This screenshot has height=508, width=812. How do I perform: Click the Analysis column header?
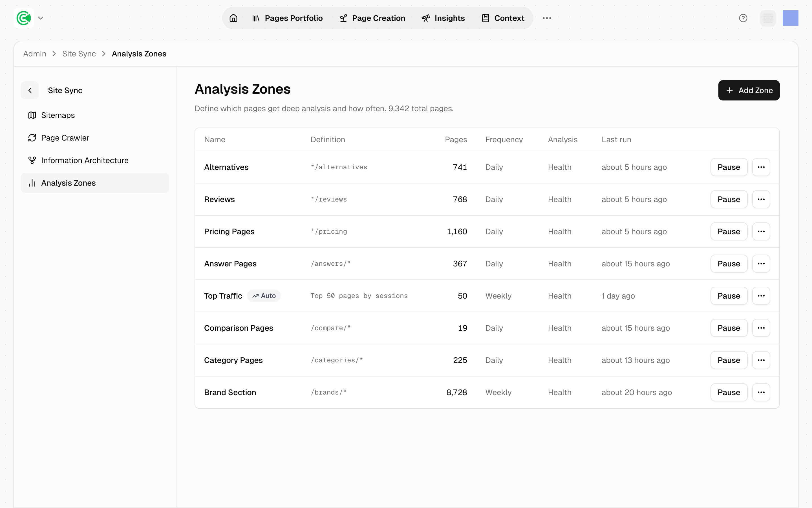click(x=563, y=139)
